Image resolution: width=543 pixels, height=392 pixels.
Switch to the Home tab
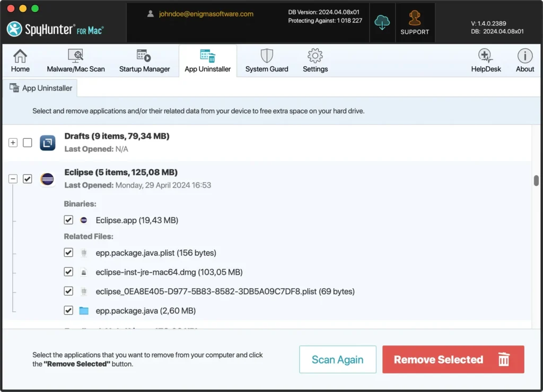(x=20, y=61)
